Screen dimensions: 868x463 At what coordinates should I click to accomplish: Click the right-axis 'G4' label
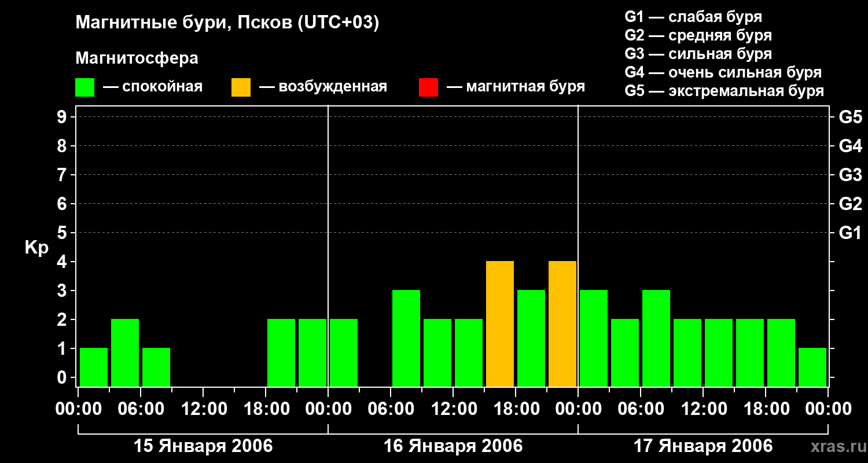[x=850, y=146]
